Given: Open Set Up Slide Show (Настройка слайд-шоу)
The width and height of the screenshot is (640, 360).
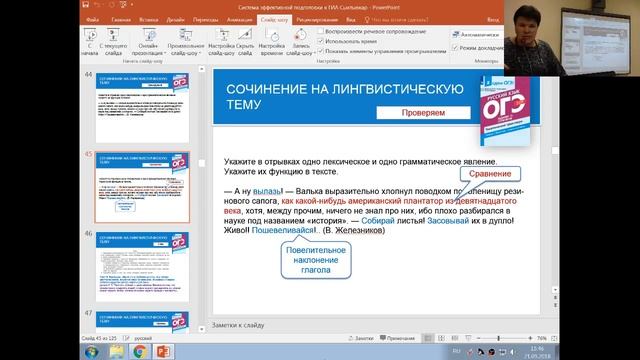Looking at the screenshot, I should point(221,42).
